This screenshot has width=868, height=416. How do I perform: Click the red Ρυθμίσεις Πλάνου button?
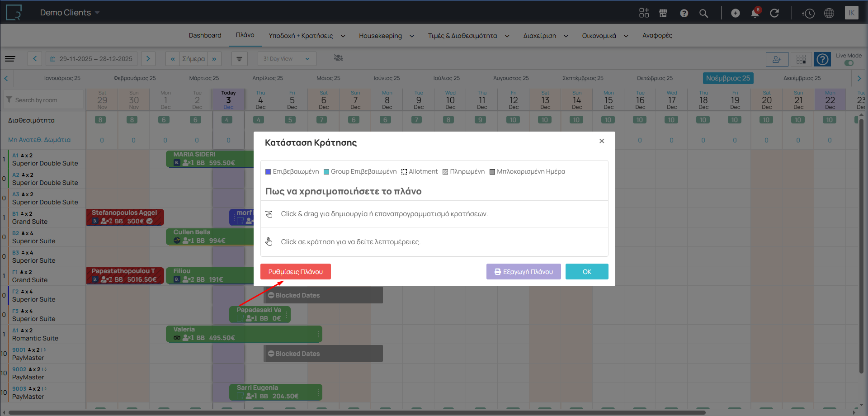pos(295,272)
